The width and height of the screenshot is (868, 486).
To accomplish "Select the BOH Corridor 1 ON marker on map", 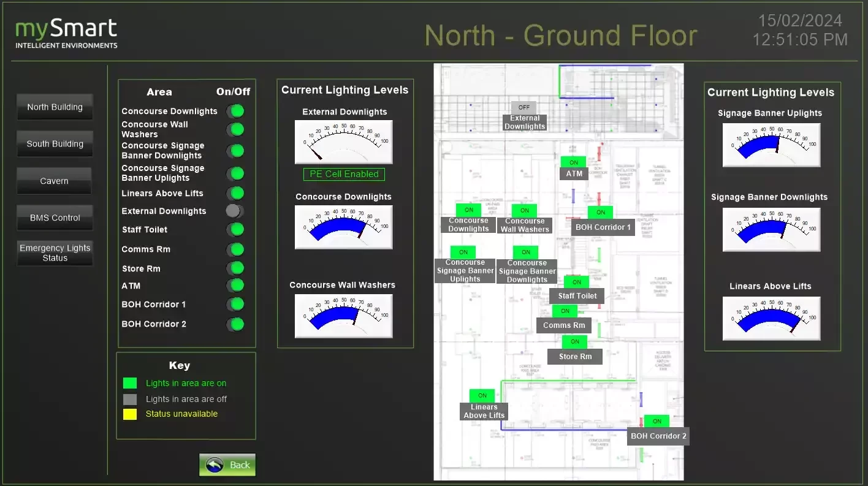I will point(600,213).
